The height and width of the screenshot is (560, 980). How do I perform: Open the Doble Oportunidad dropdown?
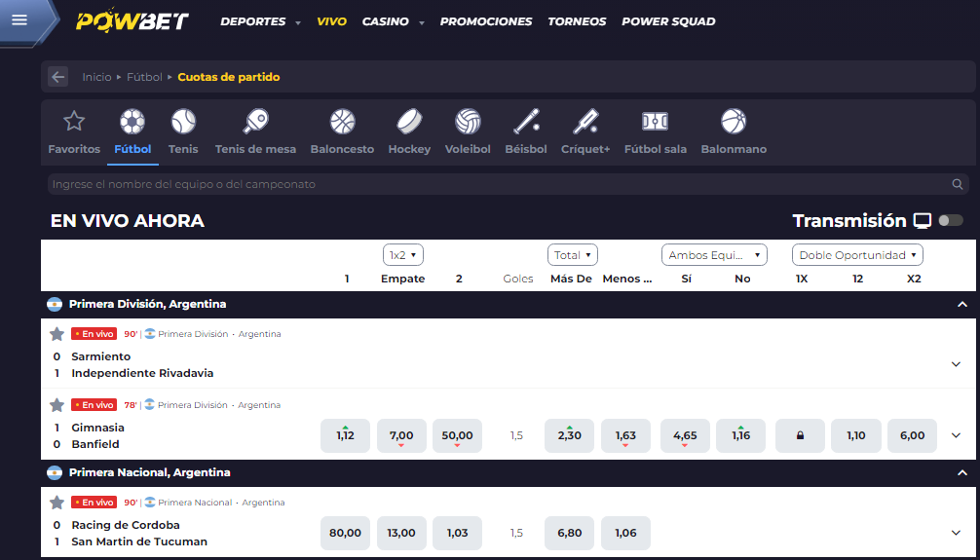(857, 255)
